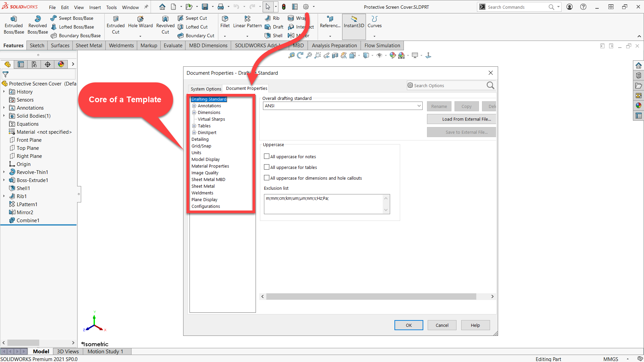This screenshot has height=362, width=644.
Task: Click the Rename drafting standard button
Action: (439, 106)
